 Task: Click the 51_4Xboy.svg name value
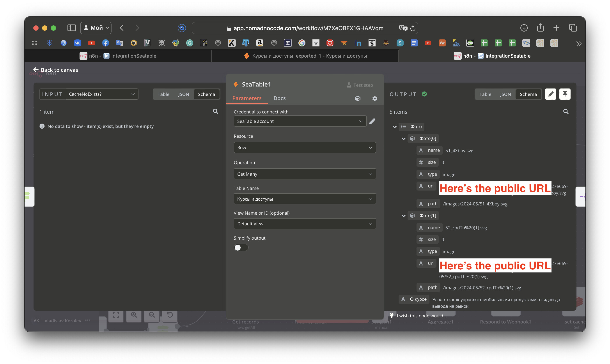[x=459, y=151]
